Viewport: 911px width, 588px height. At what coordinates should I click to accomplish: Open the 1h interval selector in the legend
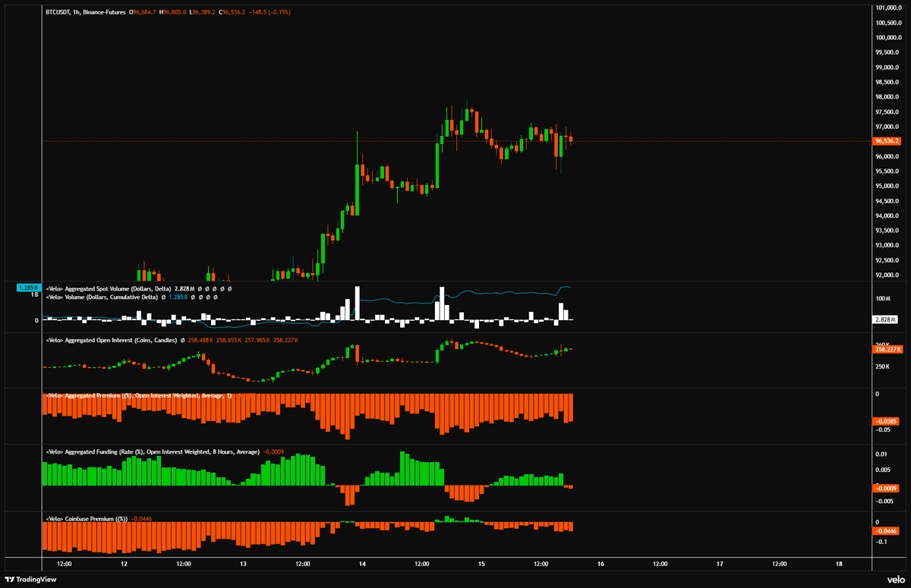(77, 13)
